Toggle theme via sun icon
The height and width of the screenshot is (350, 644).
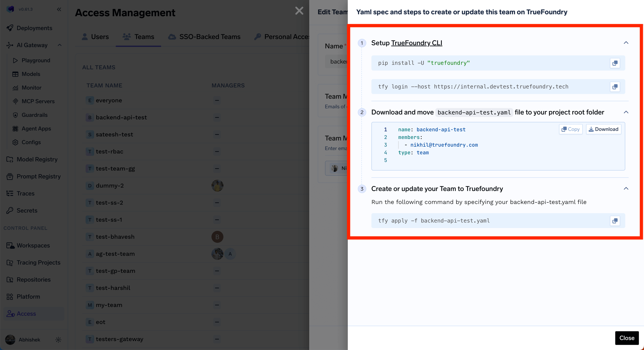pyautogui.click(x=58, y=340)
